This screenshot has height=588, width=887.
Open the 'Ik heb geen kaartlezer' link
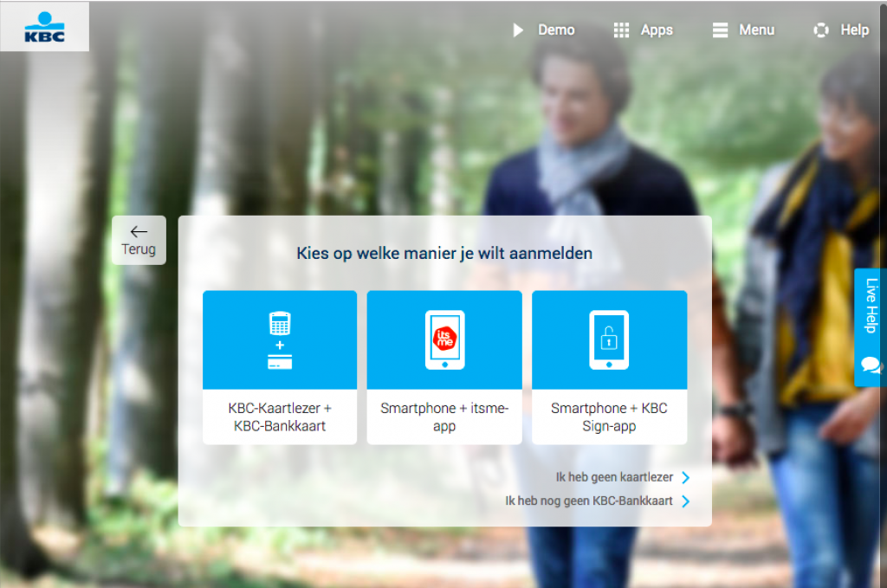coord(614,477)
